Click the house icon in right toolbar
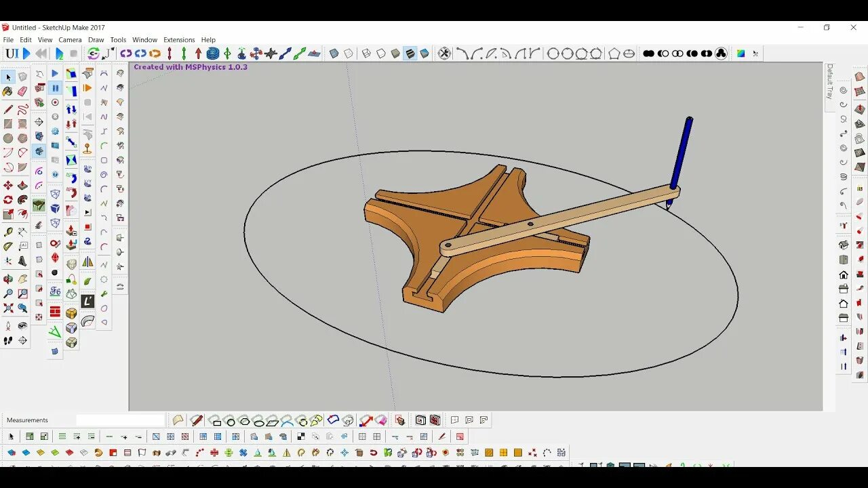This screenshot has width=868, height=488. point(844,274)
